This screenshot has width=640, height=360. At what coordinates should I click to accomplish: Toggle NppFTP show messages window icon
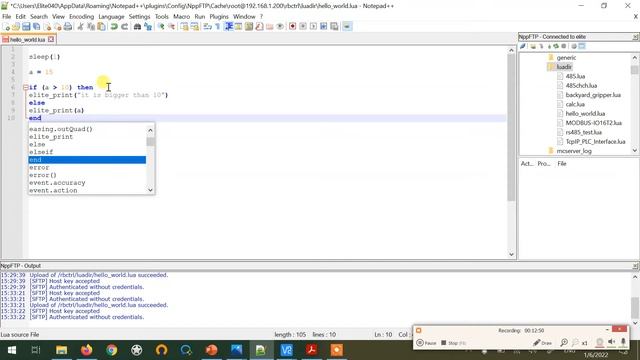582,47
